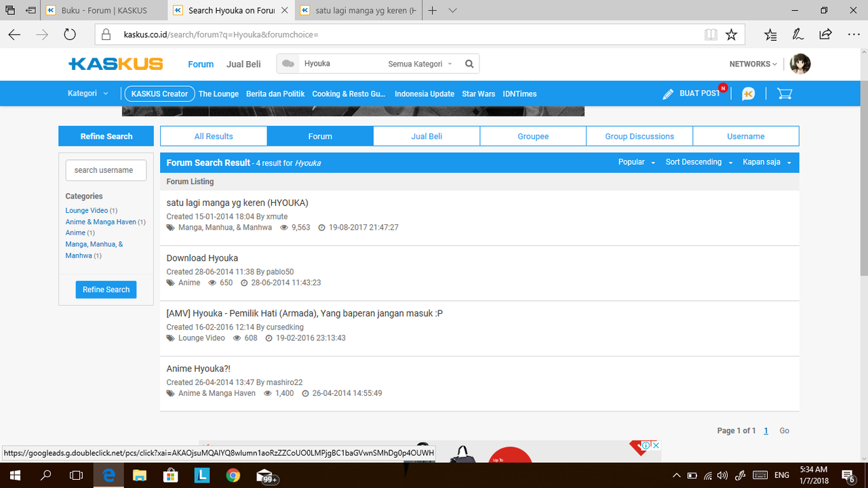This screenshot has height=488, width=868.
Task: Open Cooking & Resto Gu... link
Action: click(349, 94)
